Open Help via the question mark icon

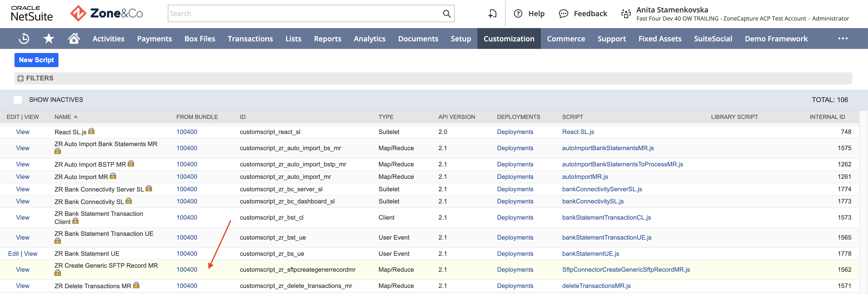point(518,14)
